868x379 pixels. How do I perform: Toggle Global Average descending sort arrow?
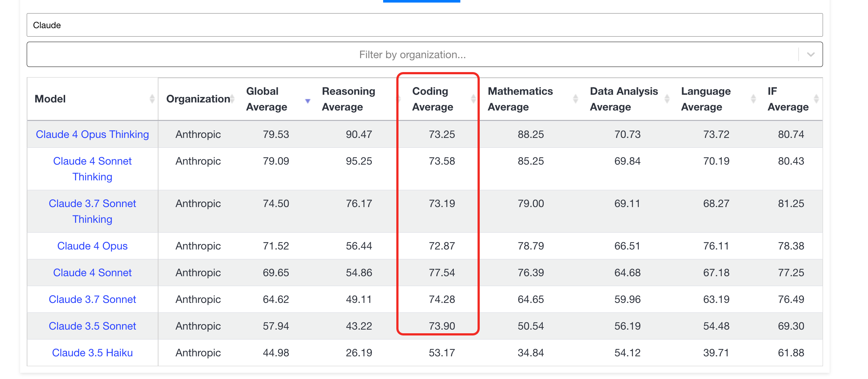point(308,101)
